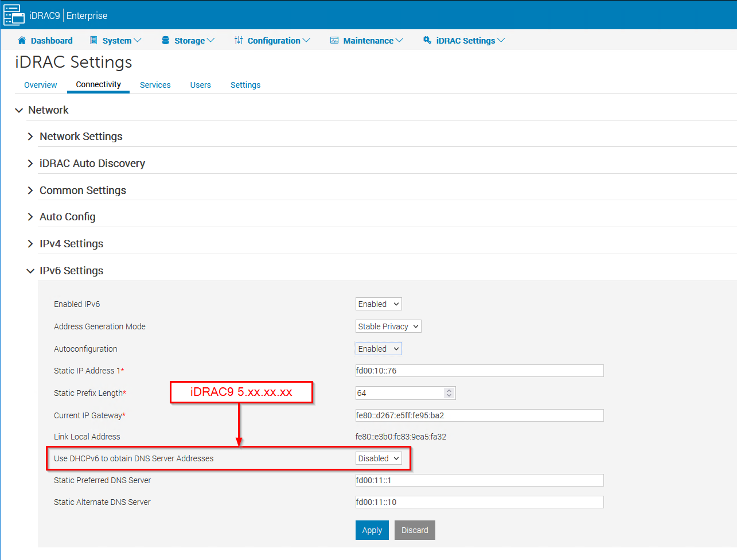
Task: Collapse the IPv6 Settings section
Action: pos(30,270)
